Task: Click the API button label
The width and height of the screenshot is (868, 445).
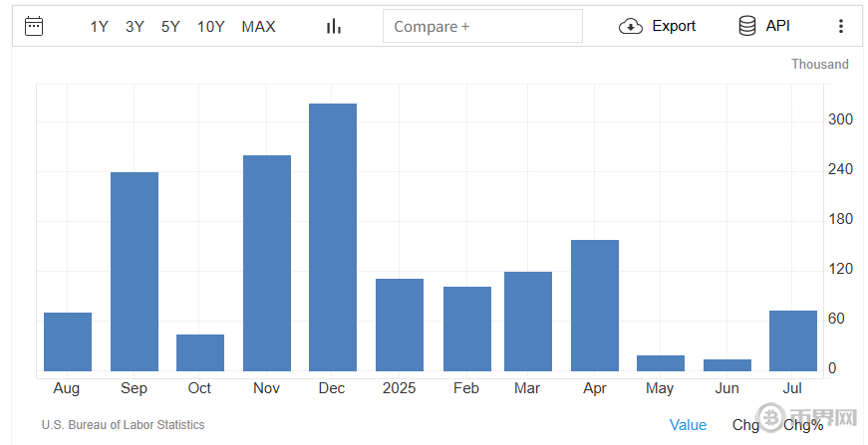Action: (x=777, y=26)
